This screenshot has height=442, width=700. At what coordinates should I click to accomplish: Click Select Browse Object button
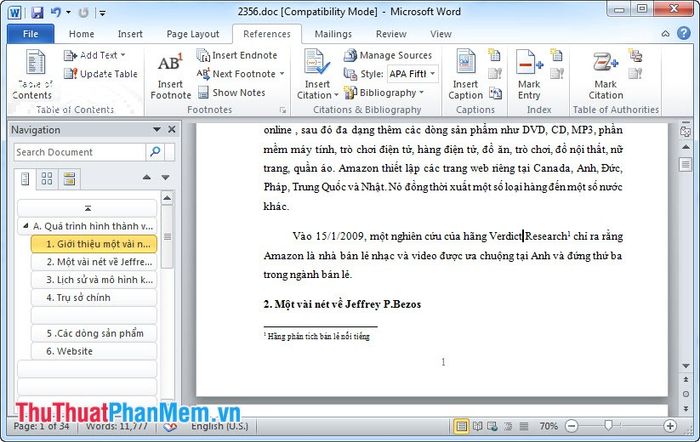(x=686, y=394)
